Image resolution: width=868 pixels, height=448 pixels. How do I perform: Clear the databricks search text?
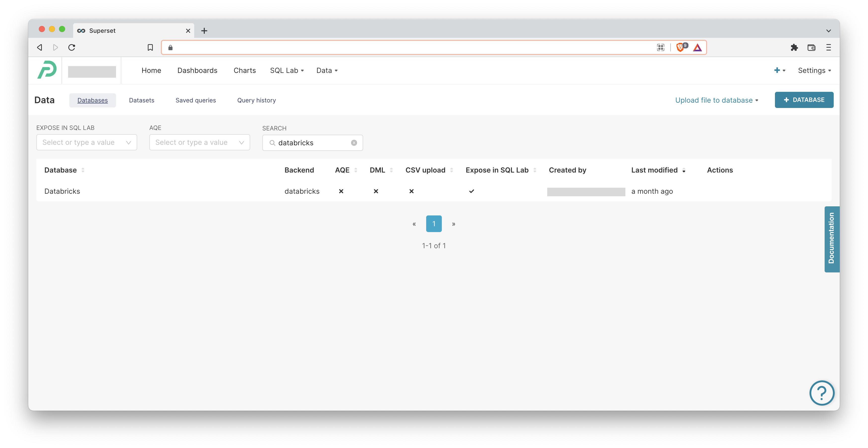[354, 143]
